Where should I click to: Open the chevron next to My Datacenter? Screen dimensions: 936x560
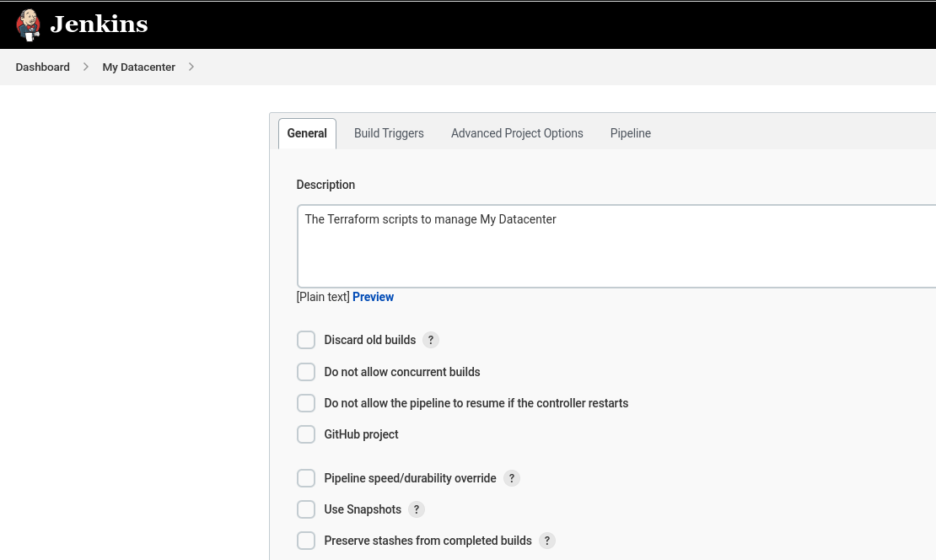point(191,67)
